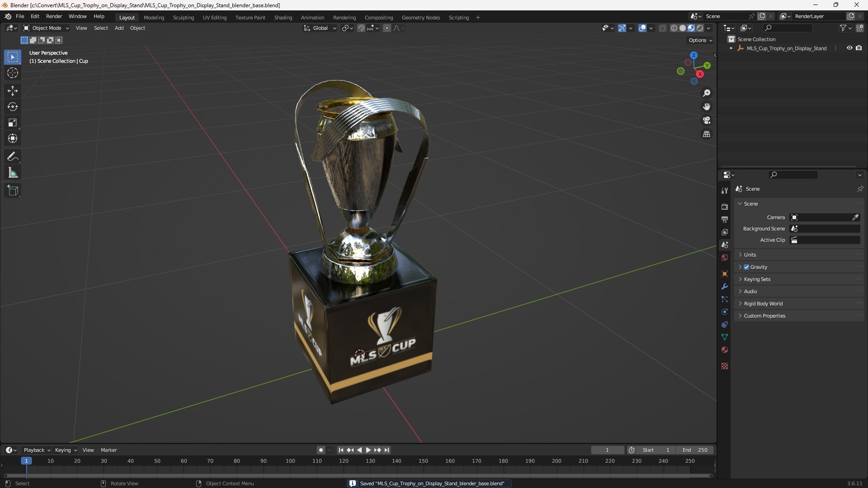Activate the 3D Cursor tool
Viewport: 868px width, 488px height.
(13, 73)
